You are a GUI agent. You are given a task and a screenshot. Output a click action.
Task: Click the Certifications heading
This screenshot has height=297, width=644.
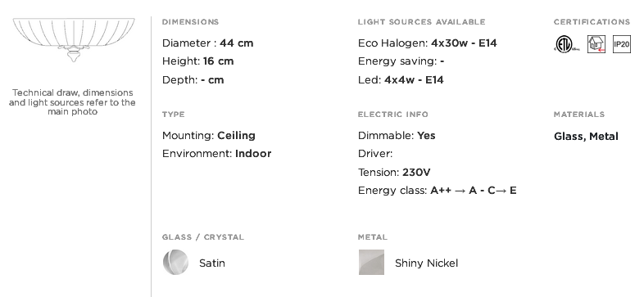click(592, 22)
